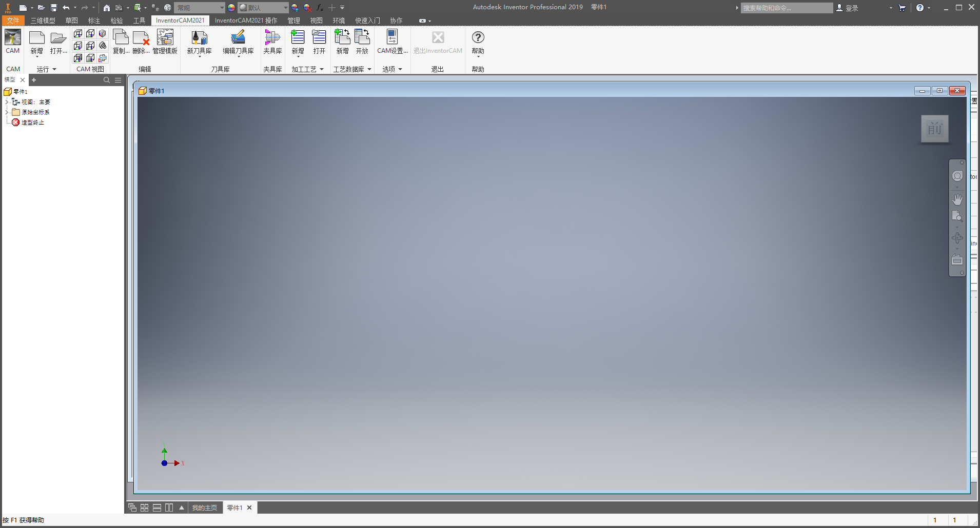Switch to the 我的主页 document tab
This screenshot has height=528, width=980.
(205, 507)
